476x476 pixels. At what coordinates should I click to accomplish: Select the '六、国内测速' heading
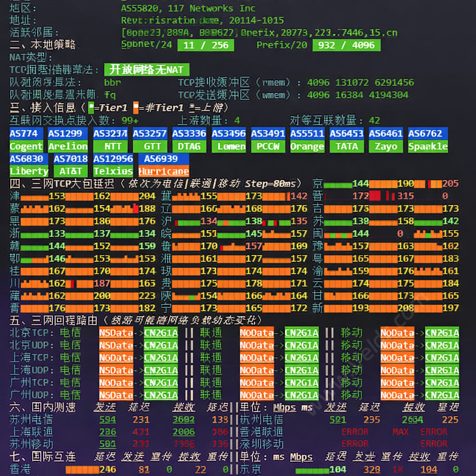(42, 407)
